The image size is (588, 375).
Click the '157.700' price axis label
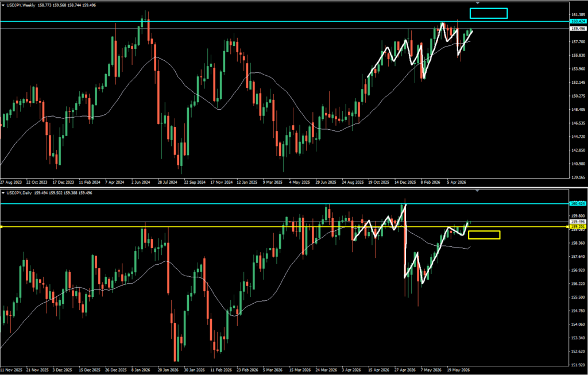point(579,42)
